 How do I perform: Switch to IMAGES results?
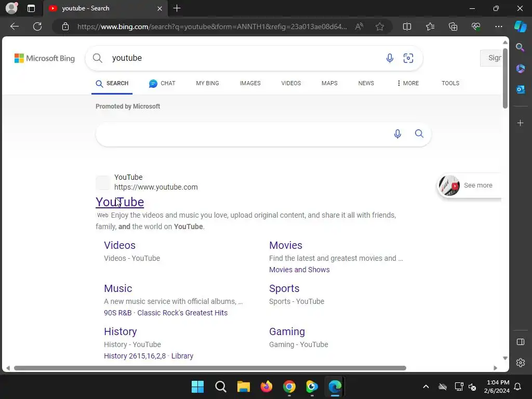(250, 83)
